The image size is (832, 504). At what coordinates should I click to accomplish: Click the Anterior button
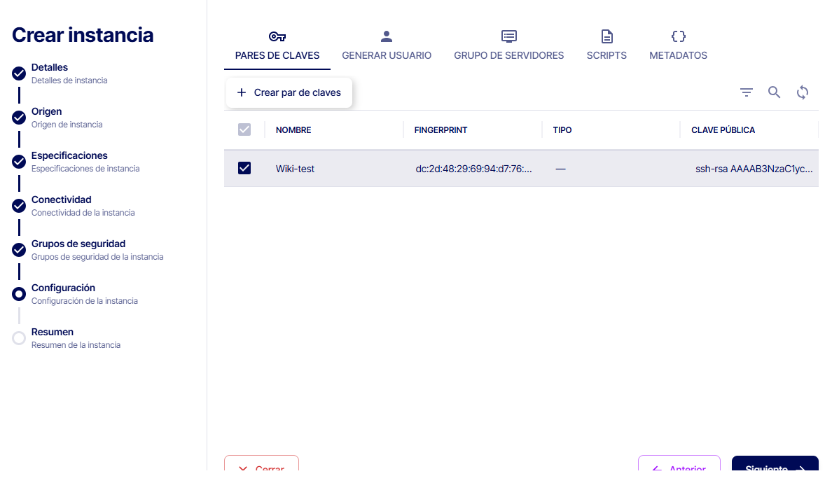coord(679,464)
